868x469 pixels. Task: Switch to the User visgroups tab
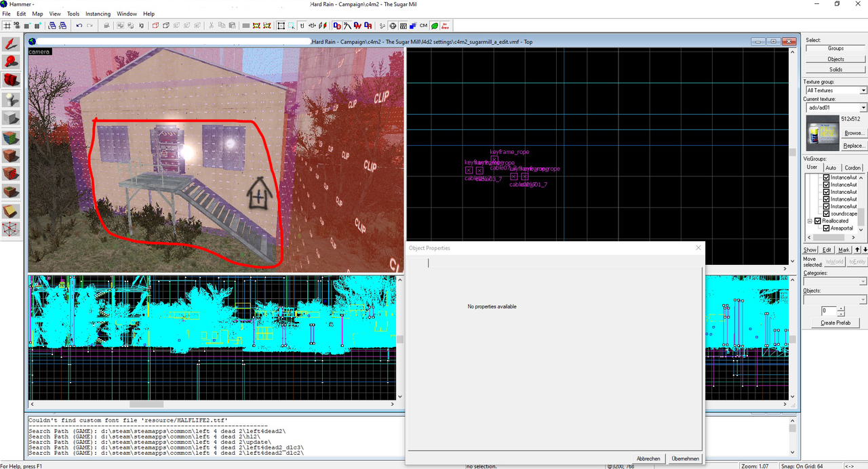click(812, 167)
